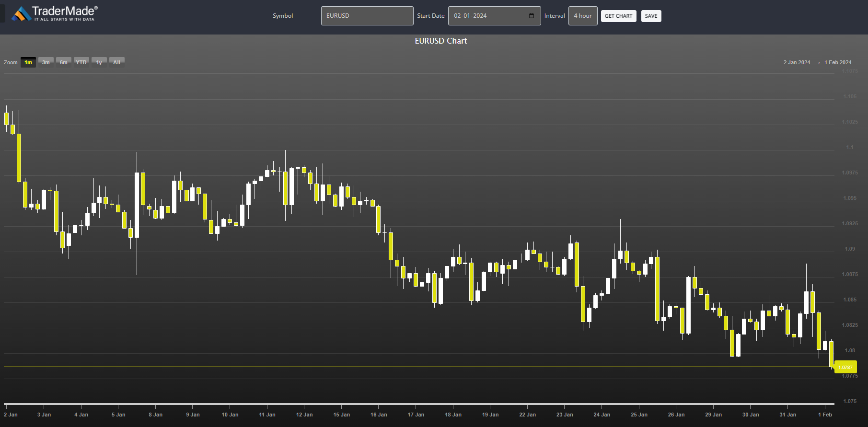The width and height of the screenshot is (868, 427).
Task: Click the range start date 2 Jan 2024
Action: point(797,62)
